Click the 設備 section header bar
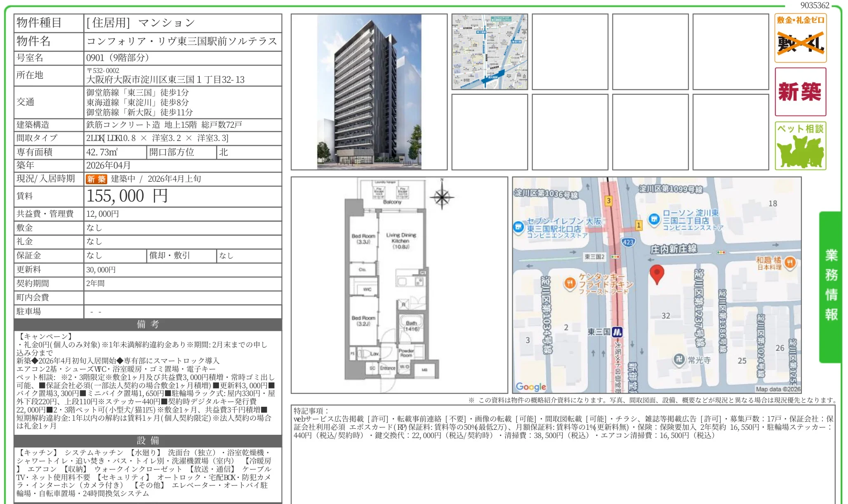This screenshot has width=848, height=504. click(x=148, y=441)
